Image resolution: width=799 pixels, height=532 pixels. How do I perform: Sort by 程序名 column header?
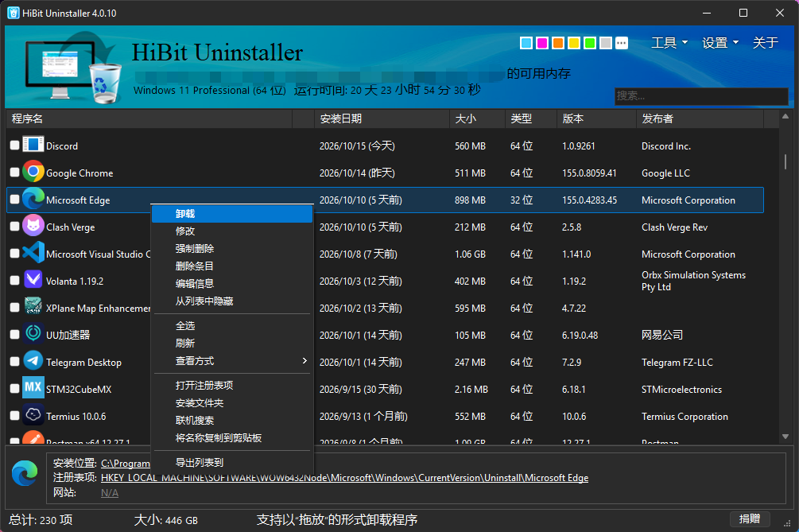point(149,118)
